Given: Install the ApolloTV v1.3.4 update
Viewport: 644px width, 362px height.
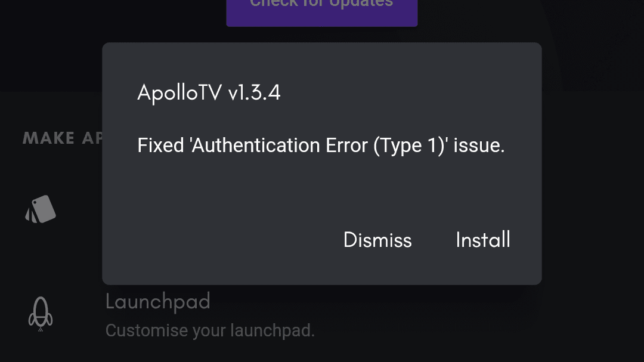Looking at the screenshot, I should point(483,240).
